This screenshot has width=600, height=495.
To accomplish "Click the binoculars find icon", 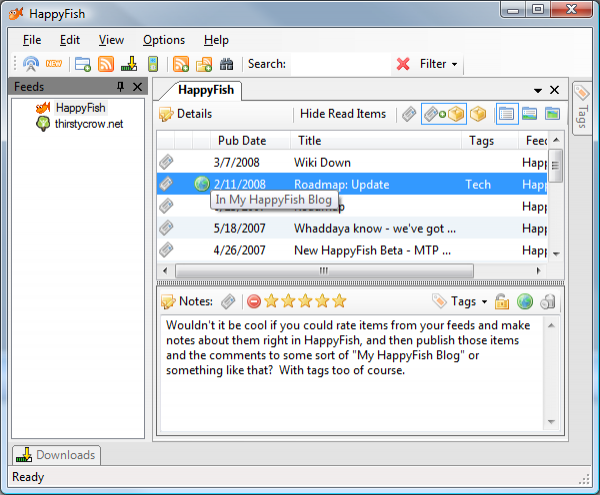I will click(227, 64).
